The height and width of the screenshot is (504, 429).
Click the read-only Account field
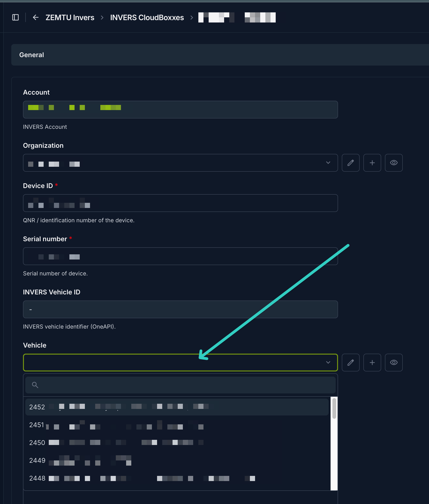pyautogui.click(x=180, y=110)
